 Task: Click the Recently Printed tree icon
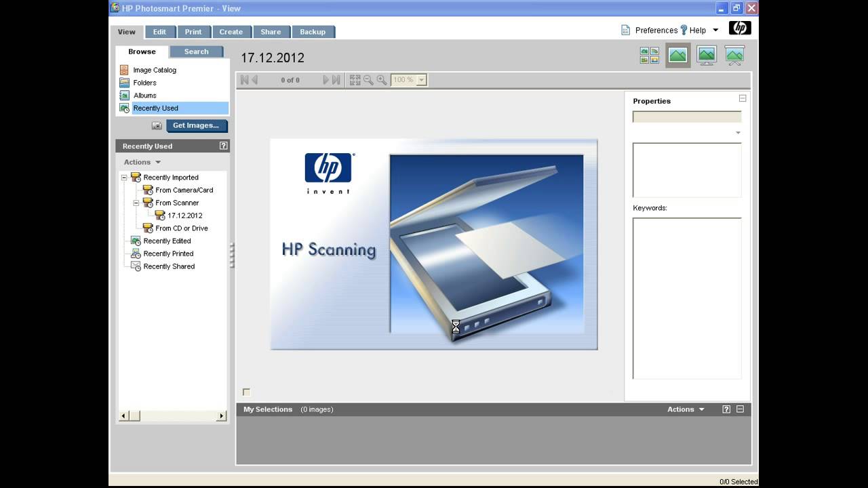tap(136, 253)
